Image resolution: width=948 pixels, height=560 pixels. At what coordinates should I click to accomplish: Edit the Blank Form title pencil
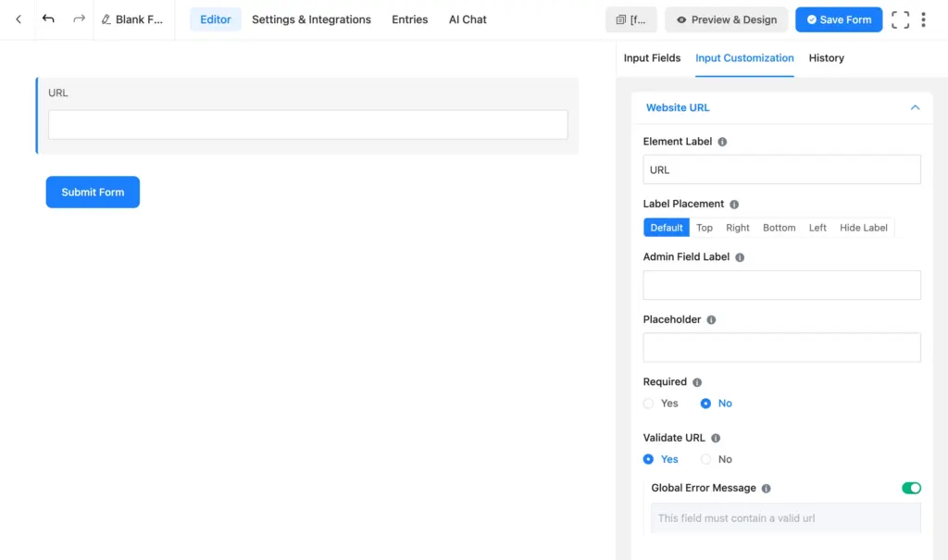106,19
